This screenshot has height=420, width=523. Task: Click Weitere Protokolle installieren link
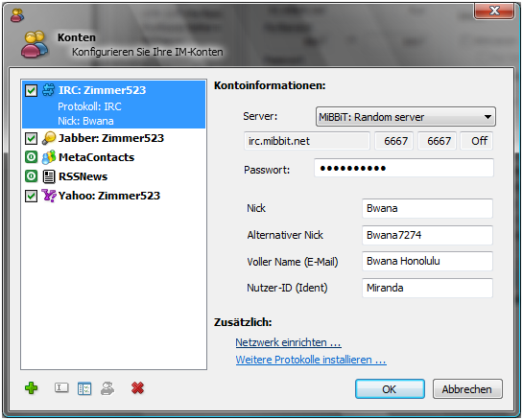tap(311, 360)
